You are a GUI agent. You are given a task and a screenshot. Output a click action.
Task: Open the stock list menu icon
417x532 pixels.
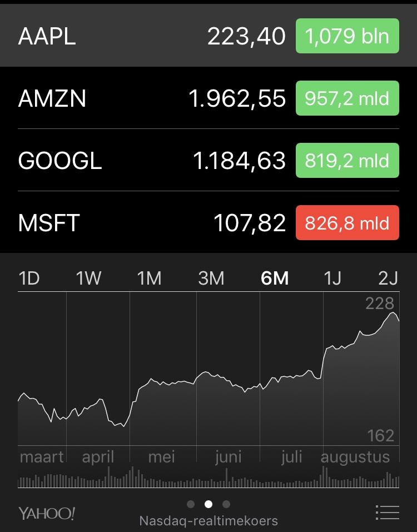tap(387, 512)
